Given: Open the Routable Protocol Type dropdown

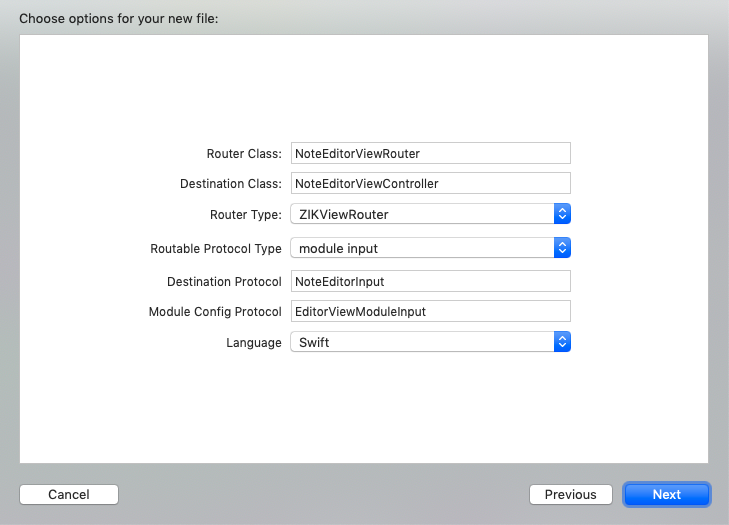Looking at the screenshot, I should [431, 248].
